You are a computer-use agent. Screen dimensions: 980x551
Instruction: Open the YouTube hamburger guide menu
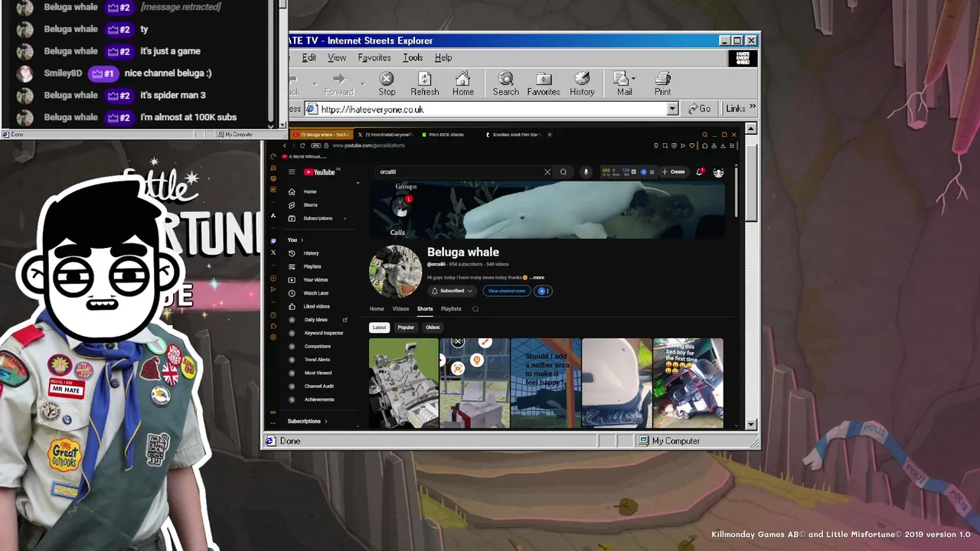click(292, 172)
